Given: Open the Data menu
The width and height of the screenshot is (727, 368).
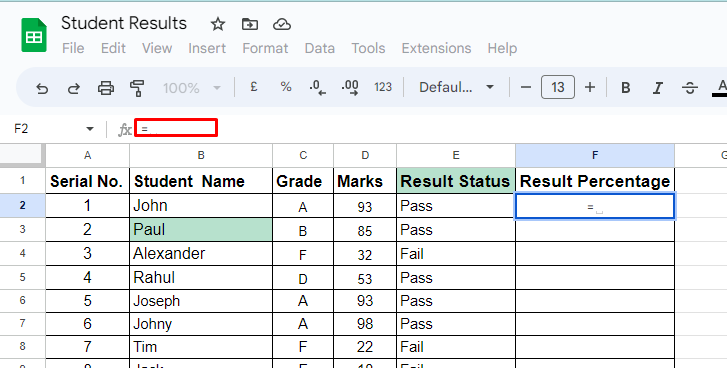Looking at the screenshot, I should pyautogui.click(x=319, y=48).
